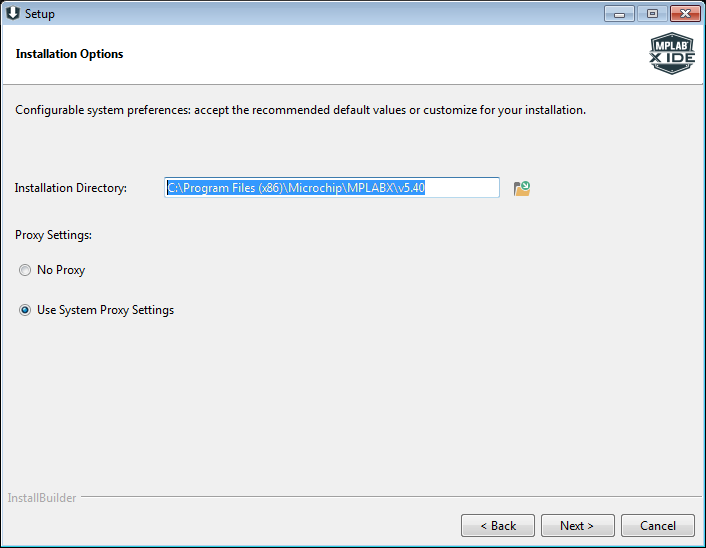The height and width of the screenshot is (548, 706).
Task: Click the 'Setup' title bar text
Action: click(x=40, y=14)
